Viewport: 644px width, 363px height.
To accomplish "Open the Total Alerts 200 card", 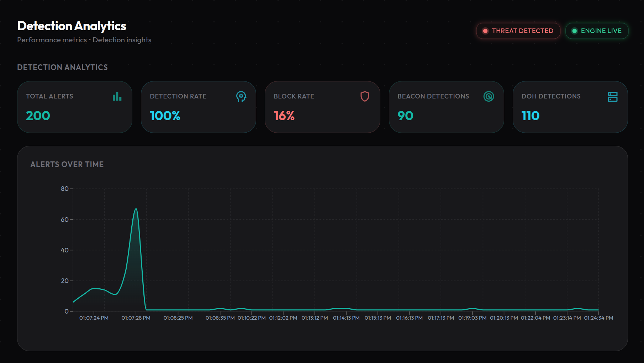I will pos(75,107).
